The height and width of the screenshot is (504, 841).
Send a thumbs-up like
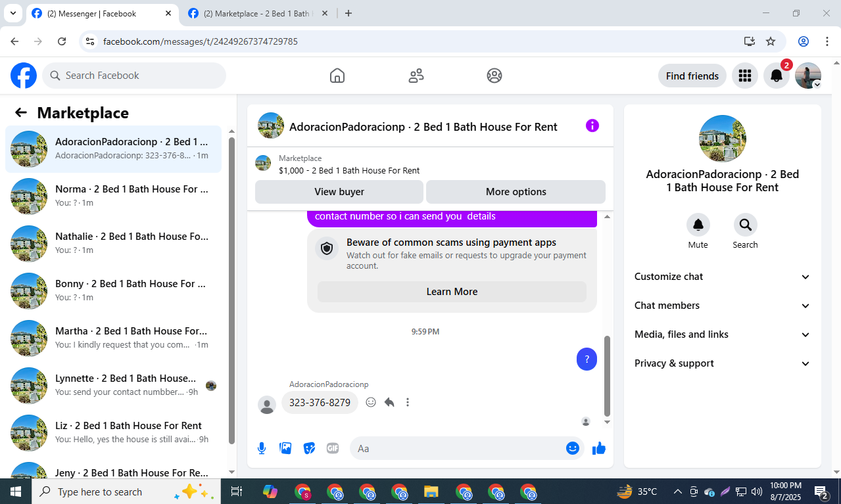tap(598, 448)
